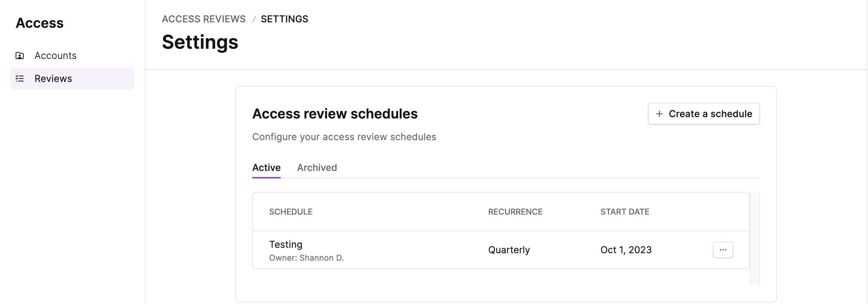
Task: Create a schedule with the labeled button
Action: (x=703, y=114)
